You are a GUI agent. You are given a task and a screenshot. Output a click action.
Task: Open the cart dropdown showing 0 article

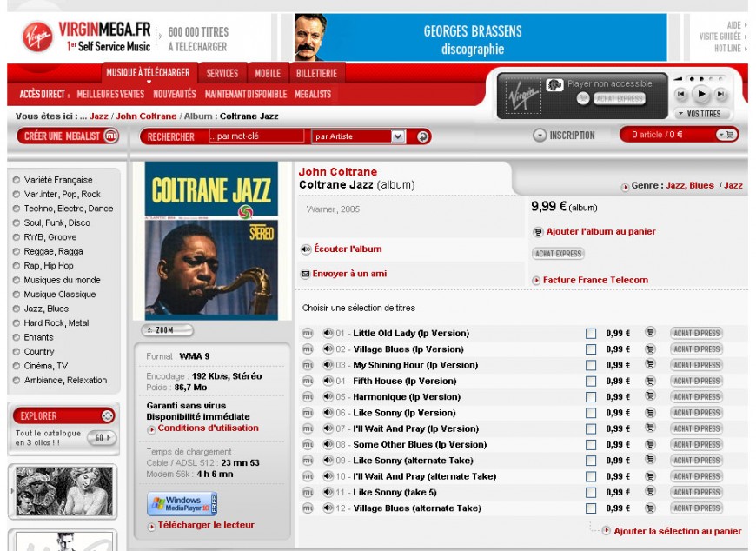[x=726, y=135]
